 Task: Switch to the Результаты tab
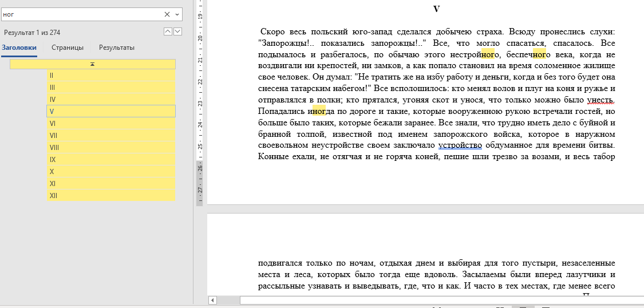[x=117, y=48]
